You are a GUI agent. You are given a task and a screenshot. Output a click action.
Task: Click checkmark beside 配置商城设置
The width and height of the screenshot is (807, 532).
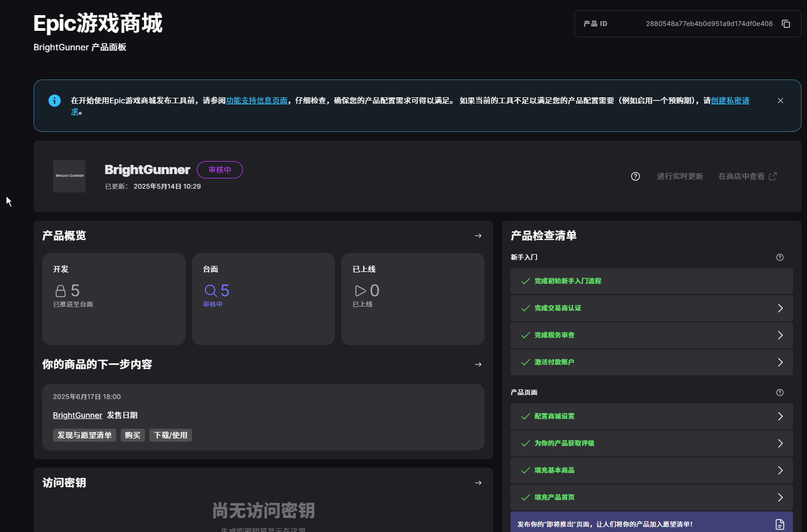pyautogui.click(x=525, y=416)
